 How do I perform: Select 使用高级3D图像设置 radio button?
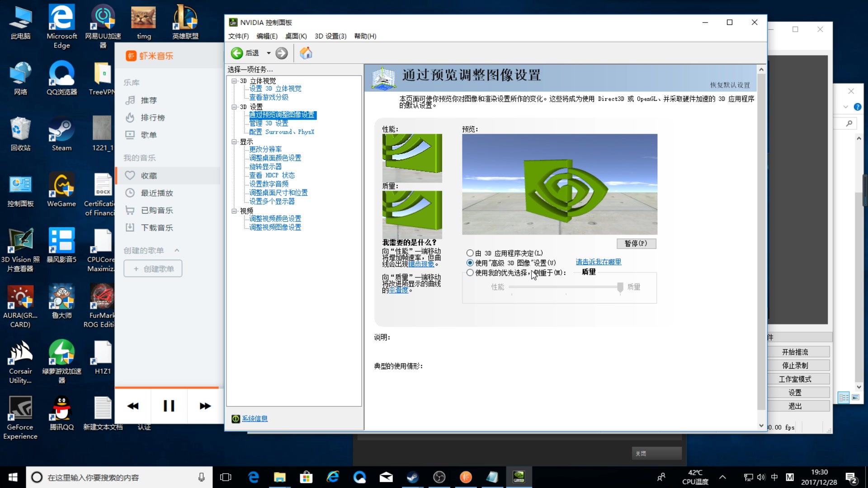click(470, 263)
